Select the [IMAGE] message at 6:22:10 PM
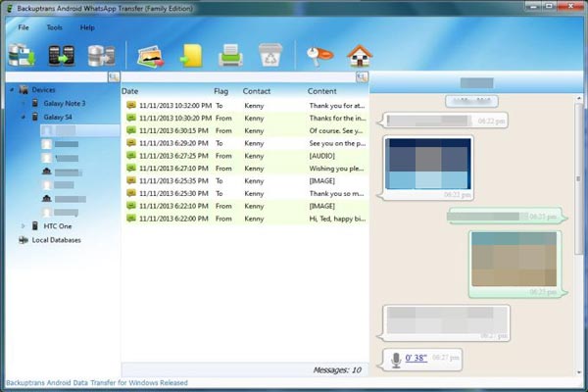Image resolution: width=588 pixels, height=392 pixels. point(245,206)
